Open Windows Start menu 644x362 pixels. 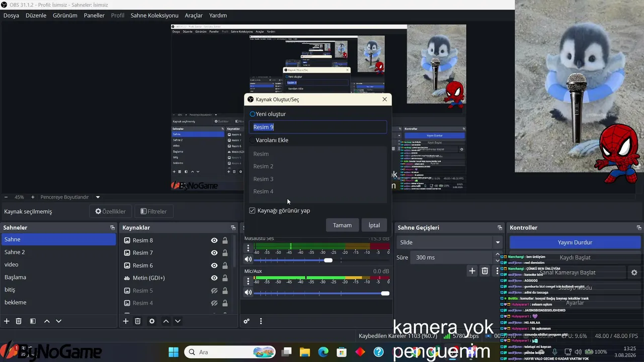coord(174,352)
